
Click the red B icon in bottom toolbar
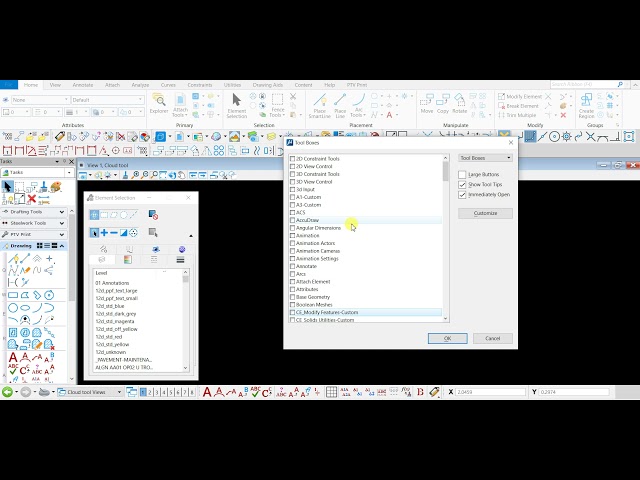pyautogui.click(x=420, y=392)
